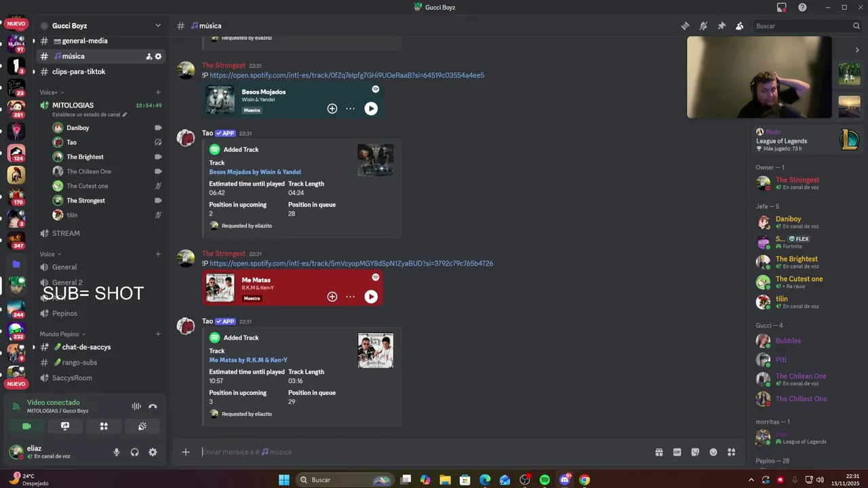Open the sticker picker
The width and height of the screenshot is (868, 488).
[695, 452]
